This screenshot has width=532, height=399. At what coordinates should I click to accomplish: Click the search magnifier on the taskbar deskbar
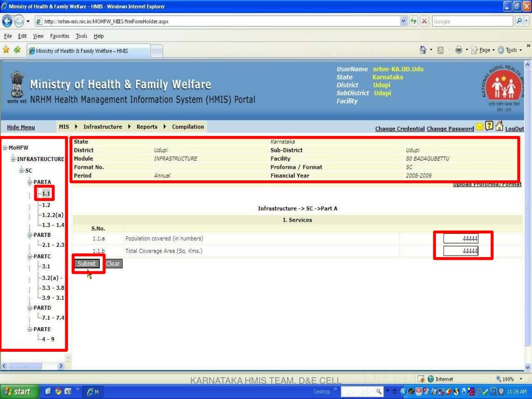click(379, 392)
